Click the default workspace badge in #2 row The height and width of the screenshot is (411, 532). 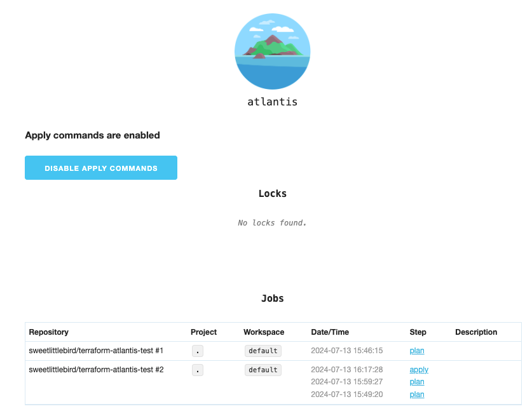coord(263,370)
